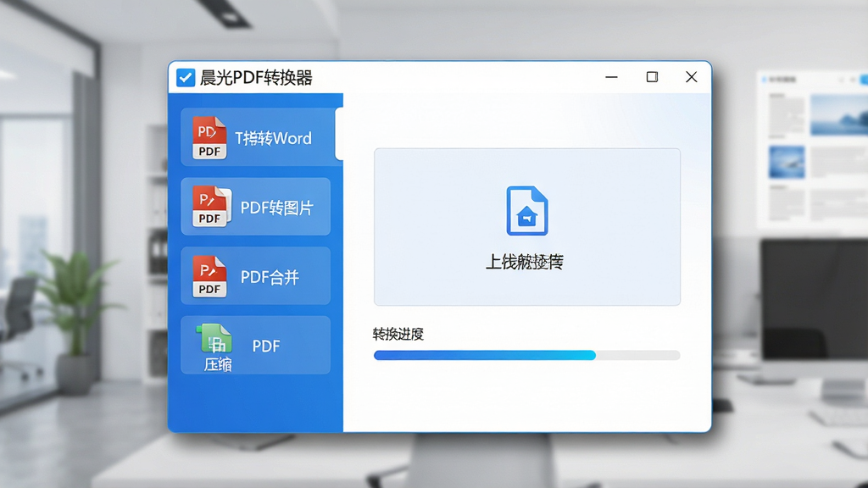Click the PDF转图片 file icon
This screenshot has width=868, height=488.
pos(211,207)
